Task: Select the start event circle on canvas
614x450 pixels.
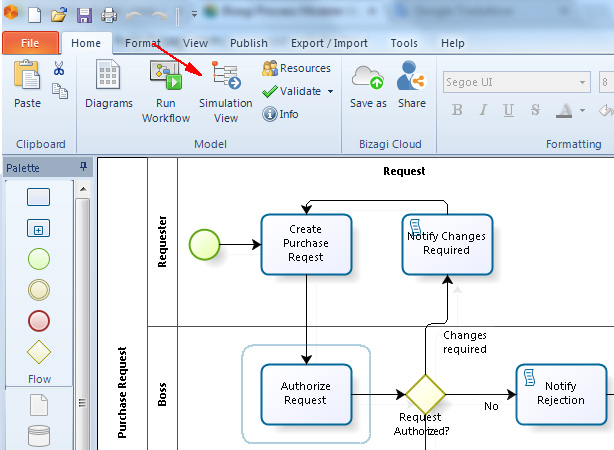Action: [204, 245]
